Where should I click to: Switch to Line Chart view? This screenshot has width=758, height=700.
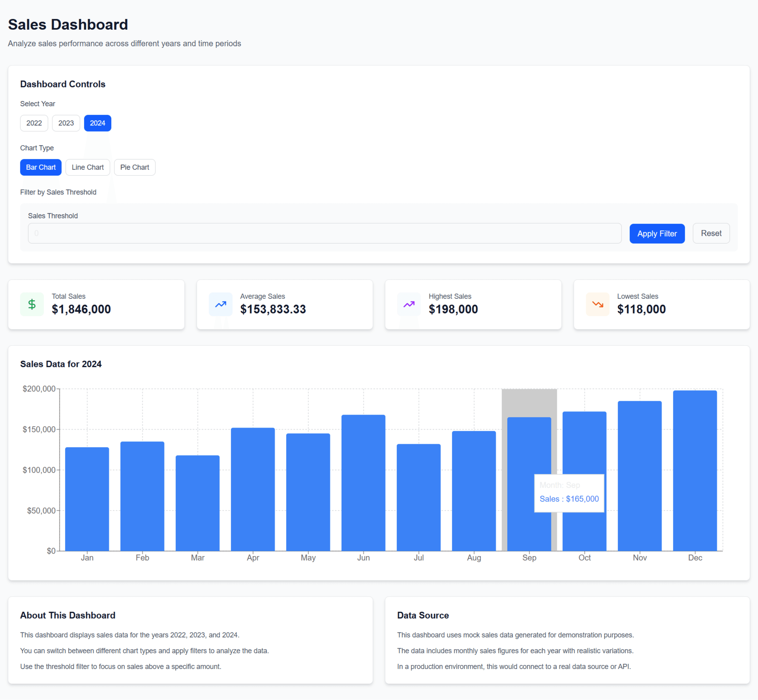(88, 168)
